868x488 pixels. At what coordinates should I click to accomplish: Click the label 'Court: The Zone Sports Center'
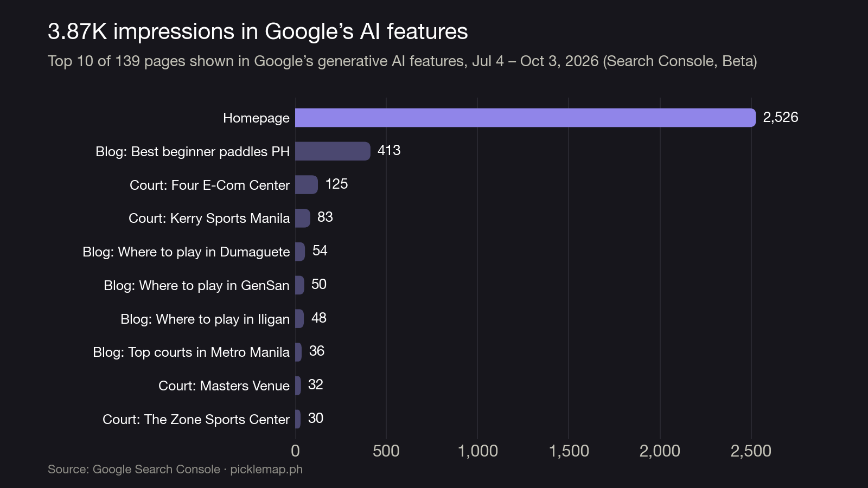coord(196,420)
